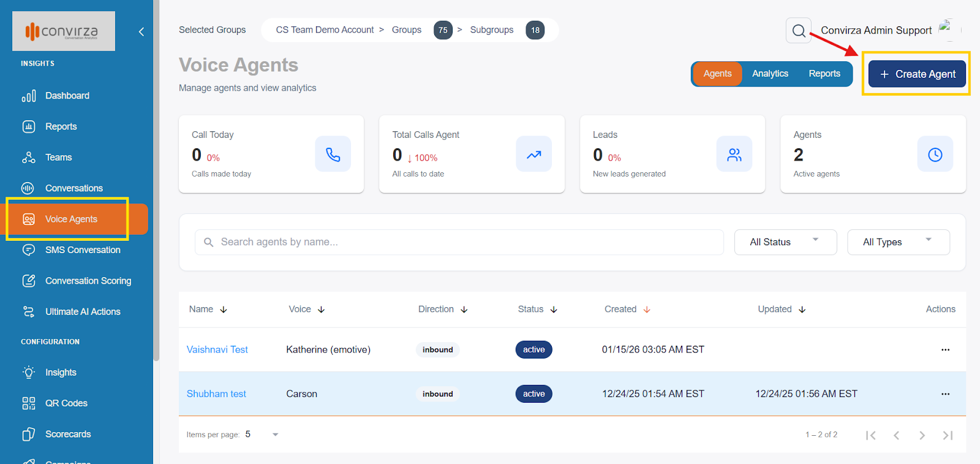Open actions menu for Vaishnavi Test row

pos(945,350)
